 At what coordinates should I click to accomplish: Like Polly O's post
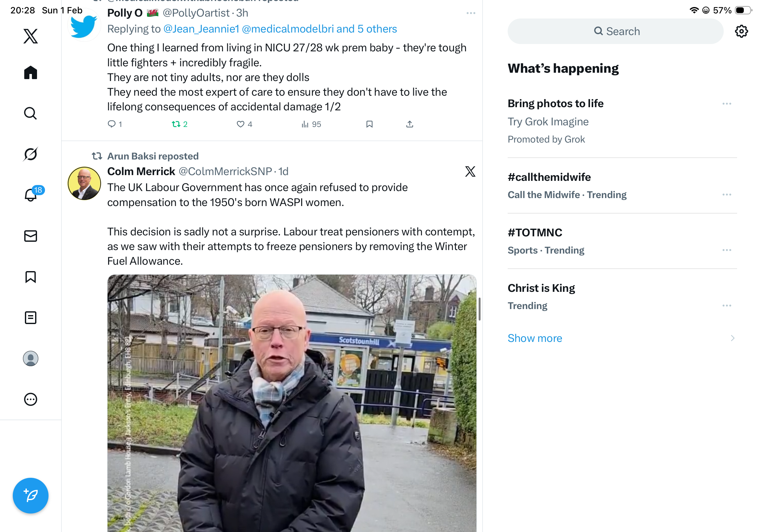244,124
